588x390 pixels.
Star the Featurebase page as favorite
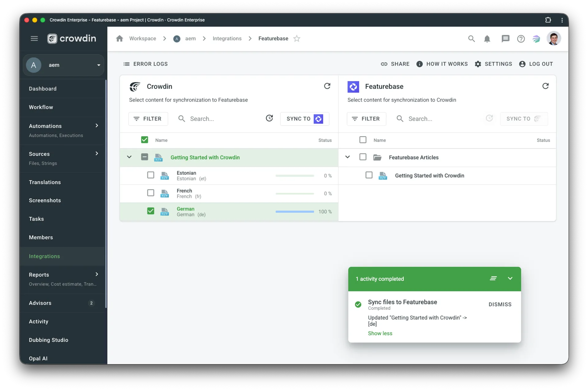[297, 39]
